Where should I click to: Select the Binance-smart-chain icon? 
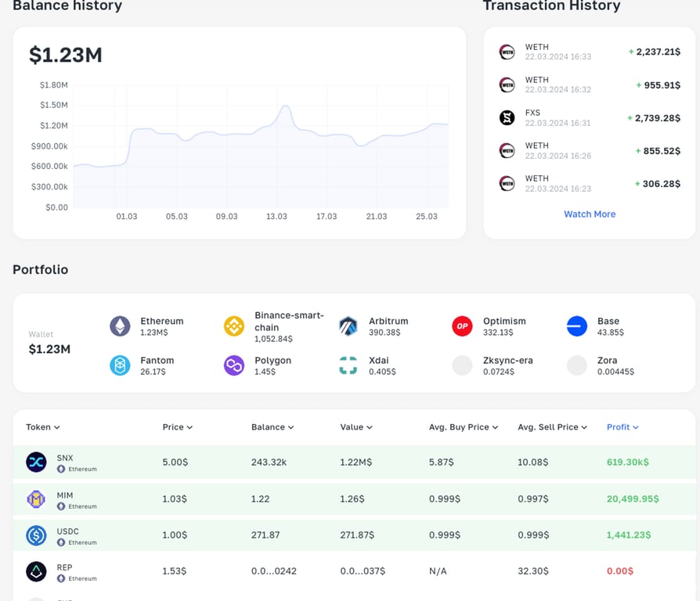[234, 326]
